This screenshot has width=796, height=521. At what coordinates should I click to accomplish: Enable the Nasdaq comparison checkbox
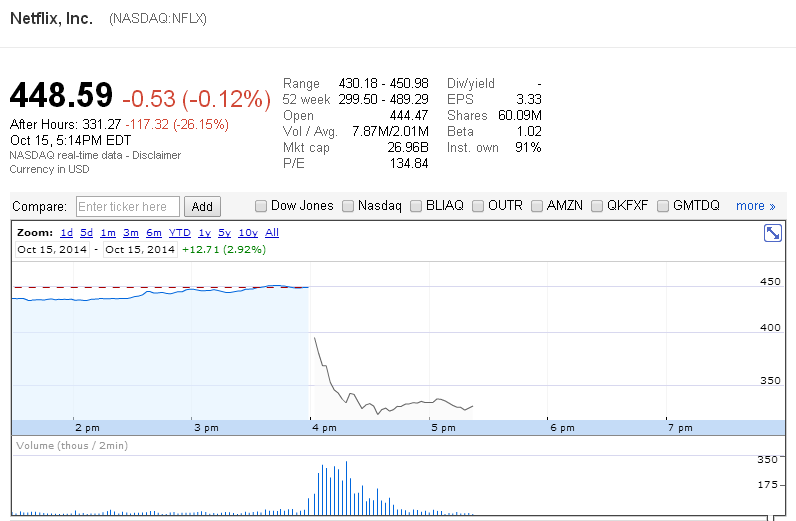click(348, 206)
